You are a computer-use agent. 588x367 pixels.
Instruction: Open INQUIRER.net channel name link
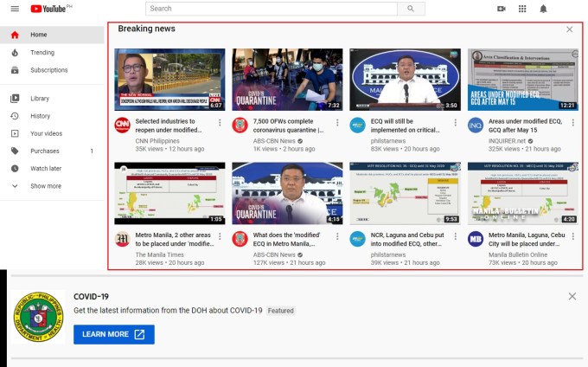click(x=507, y=141)
